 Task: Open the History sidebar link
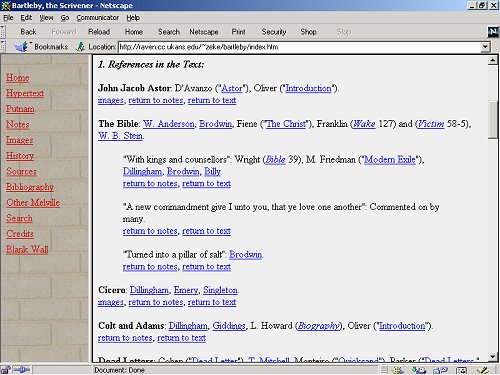(x=20, y=156)
